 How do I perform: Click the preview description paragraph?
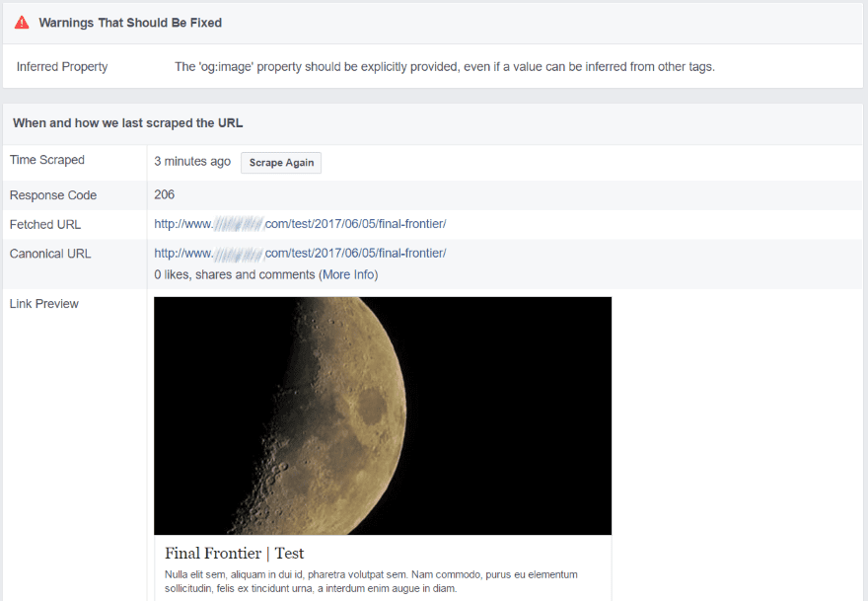[370, 580]
